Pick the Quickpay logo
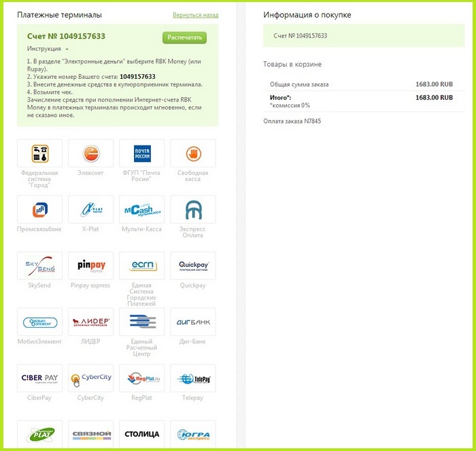 tap(193, 266)
